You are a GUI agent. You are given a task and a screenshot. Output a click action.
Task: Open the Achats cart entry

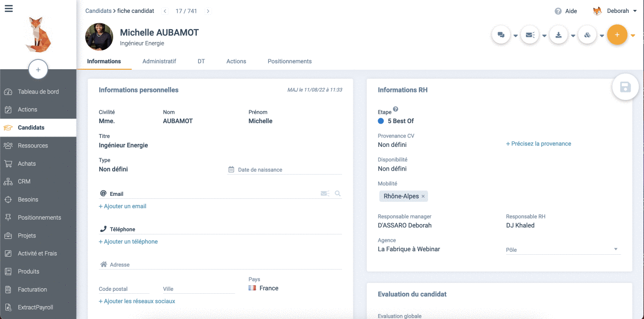click(x=38, y=163)
